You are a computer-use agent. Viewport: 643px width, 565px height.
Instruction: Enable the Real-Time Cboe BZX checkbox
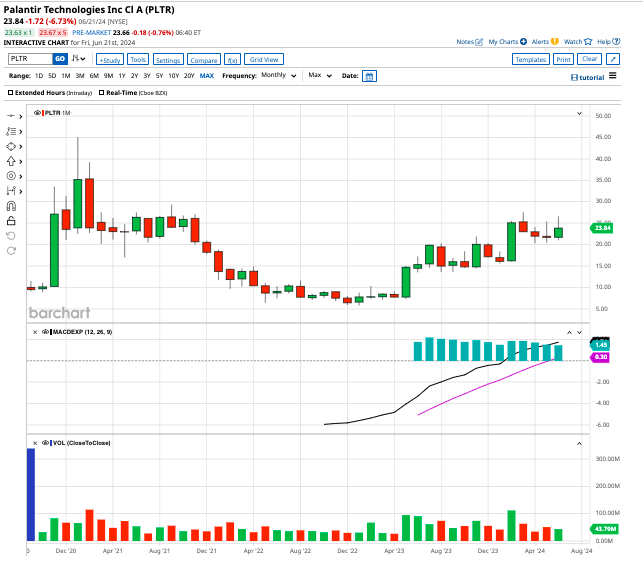click(x=101, y=93)
